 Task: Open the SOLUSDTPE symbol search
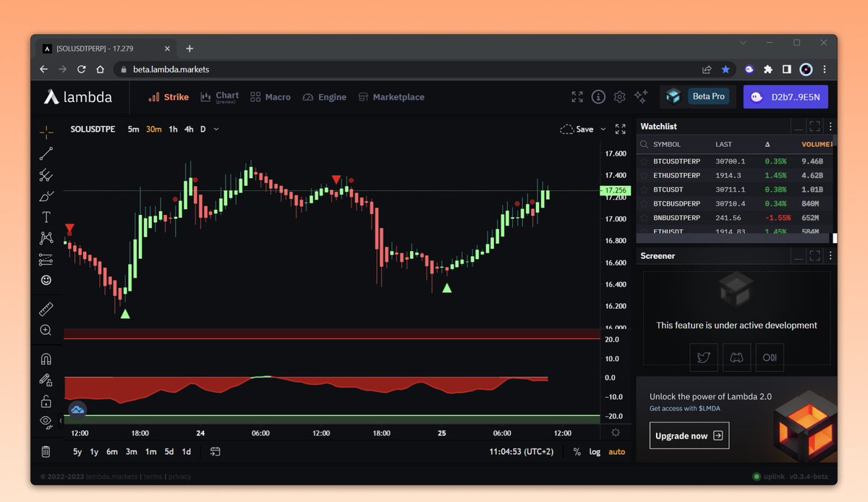pyautogui.click(x=93, y=129)
